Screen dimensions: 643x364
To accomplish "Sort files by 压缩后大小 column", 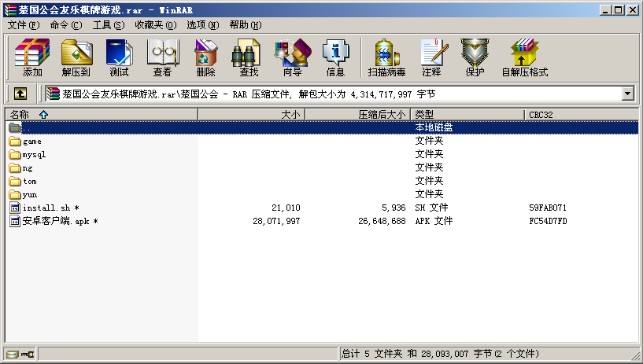I will click(x=357, y=115).
